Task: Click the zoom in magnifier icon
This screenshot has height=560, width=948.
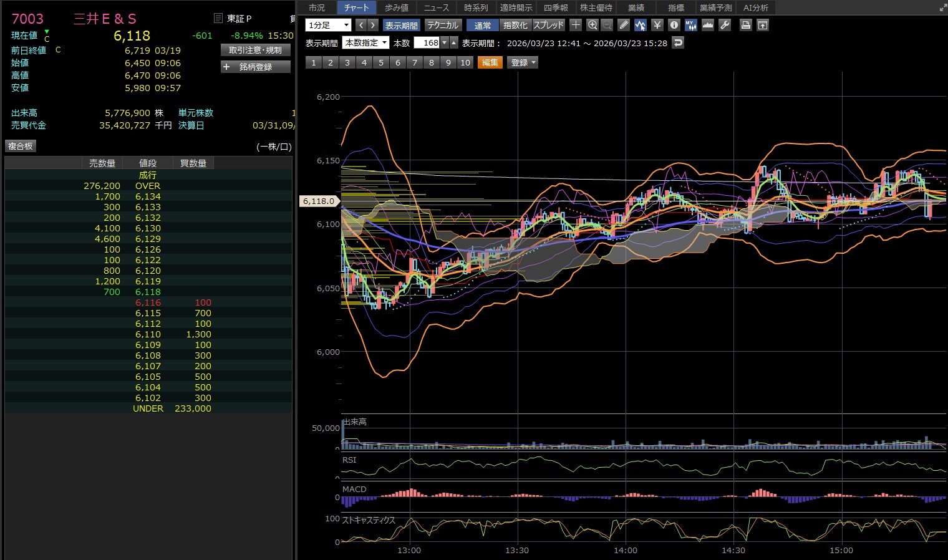Action: click(592, 25)
